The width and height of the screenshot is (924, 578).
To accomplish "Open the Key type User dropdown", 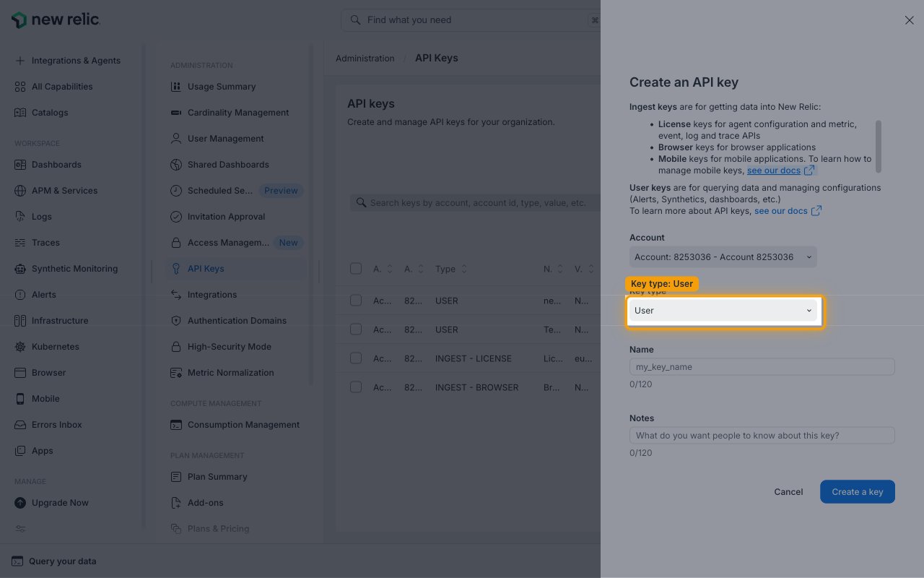I will tap(723, 311).
